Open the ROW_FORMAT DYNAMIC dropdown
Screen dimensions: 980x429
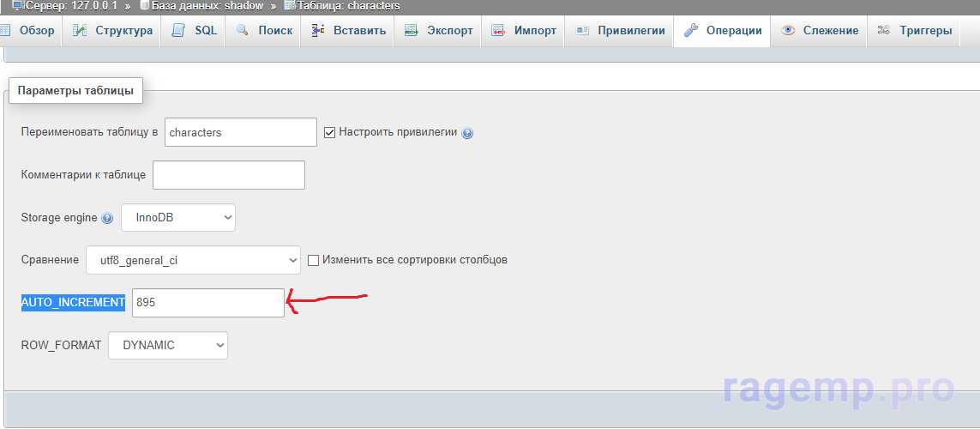(x=168, y=346)
